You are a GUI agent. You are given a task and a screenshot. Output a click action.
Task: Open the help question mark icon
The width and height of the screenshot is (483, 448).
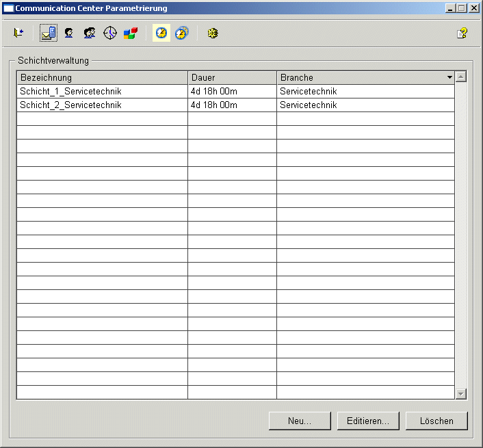[462, 33]
